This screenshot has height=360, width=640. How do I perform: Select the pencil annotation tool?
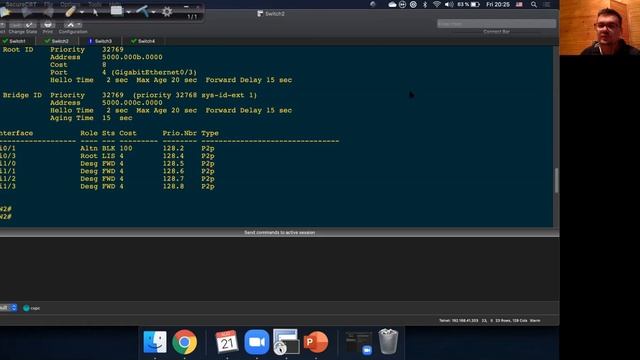click(x=70, y=11)
